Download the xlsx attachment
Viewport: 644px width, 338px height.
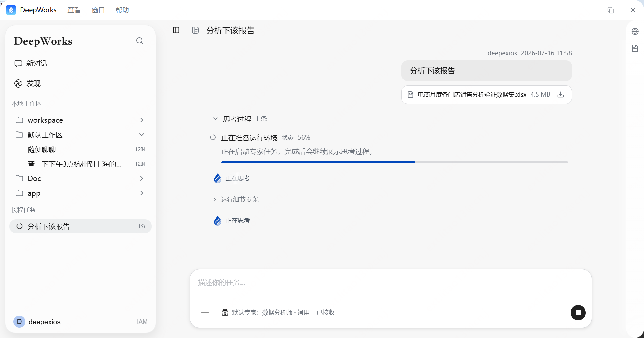pos(560,95)
